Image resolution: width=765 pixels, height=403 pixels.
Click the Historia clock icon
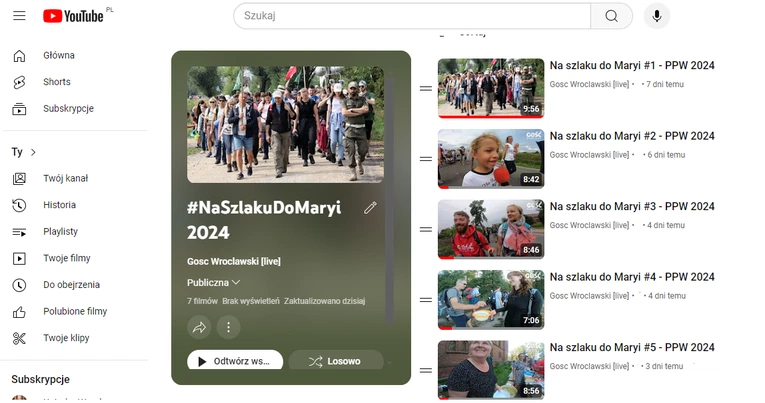tap(19, 205)
